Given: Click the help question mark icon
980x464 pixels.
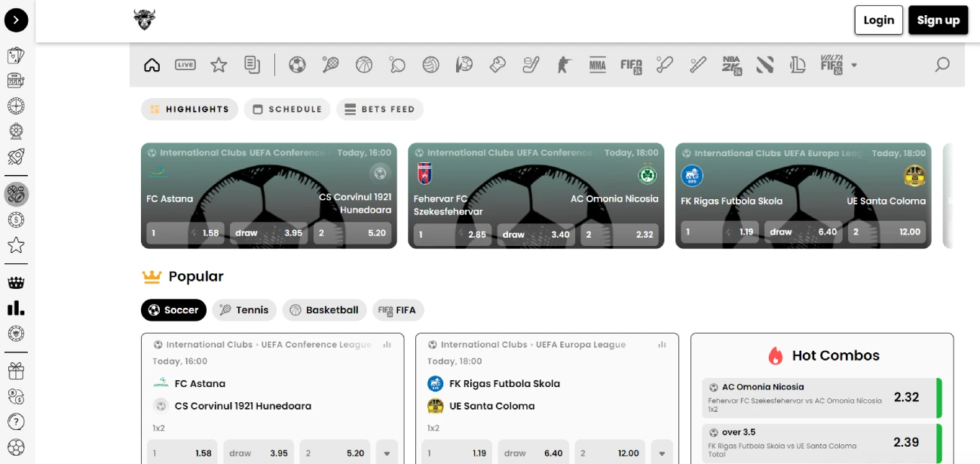Looking at the screenshot, I should (x=16, y=422).
